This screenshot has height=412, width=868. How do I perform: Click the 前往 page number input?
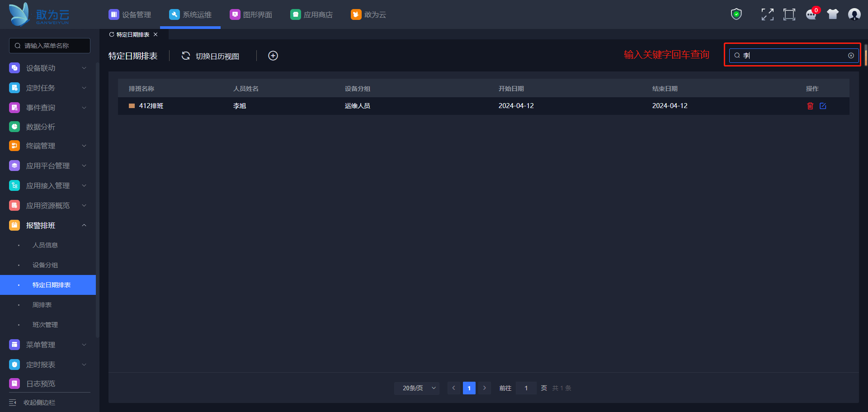click(526, 388)
